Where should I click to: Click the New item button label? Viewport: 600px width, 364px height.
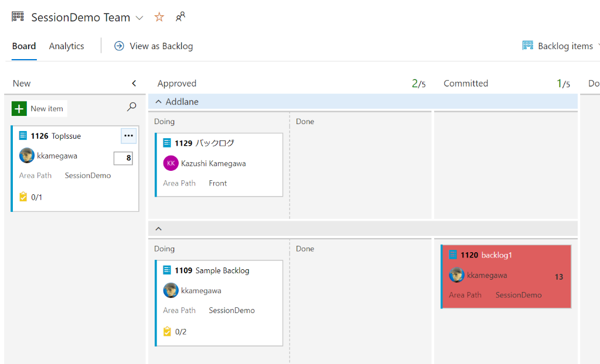47,109
